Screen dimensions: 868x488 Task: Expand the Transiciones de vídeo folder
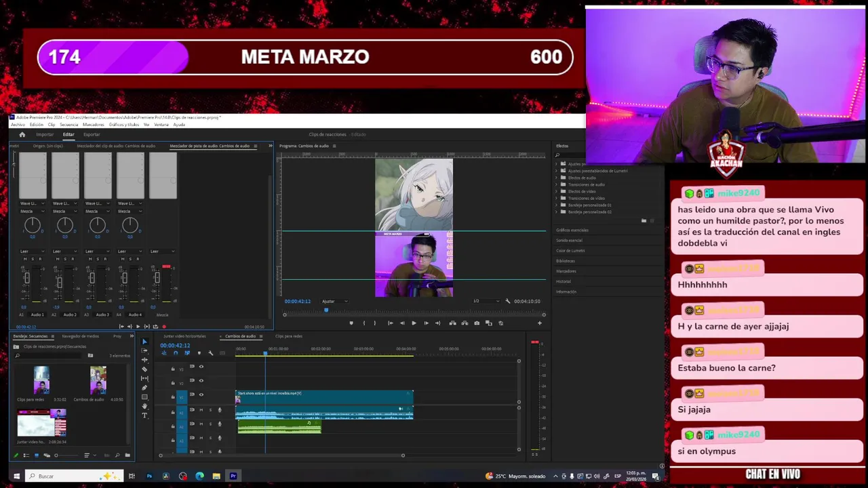(556, 198)
